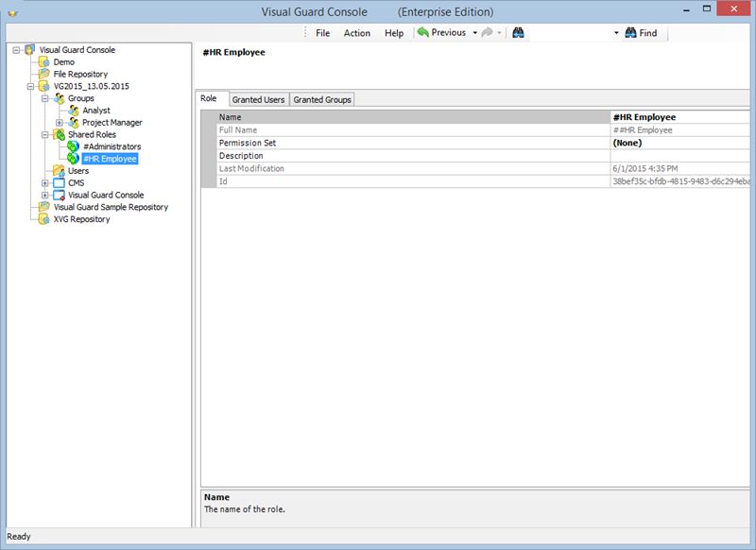
Task: Click the Users folder icon
Action: (59, 171)
